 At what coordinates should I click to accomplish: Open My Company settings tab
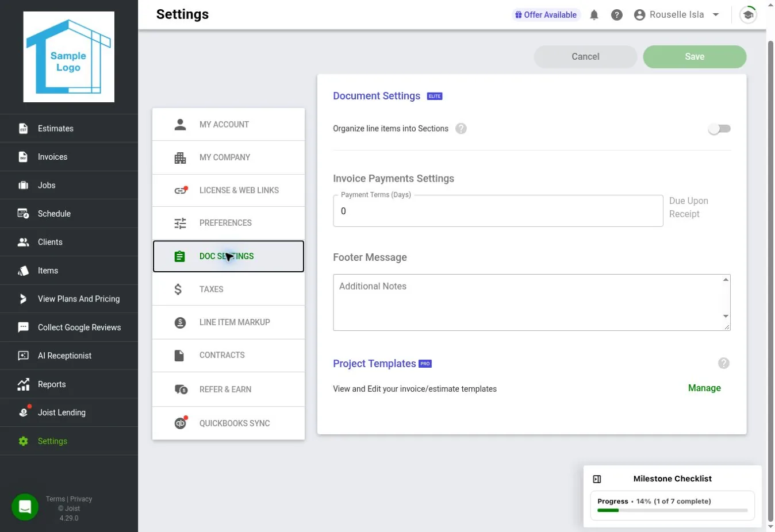click(x=228, y=157)
